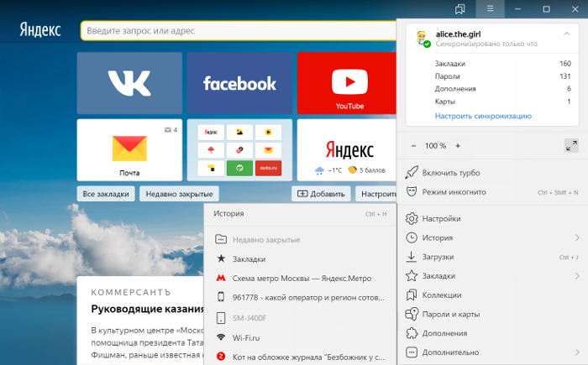Open auto.ru icon inside folder tile
The width and height of the screenshot is (588, 365).
268,168
